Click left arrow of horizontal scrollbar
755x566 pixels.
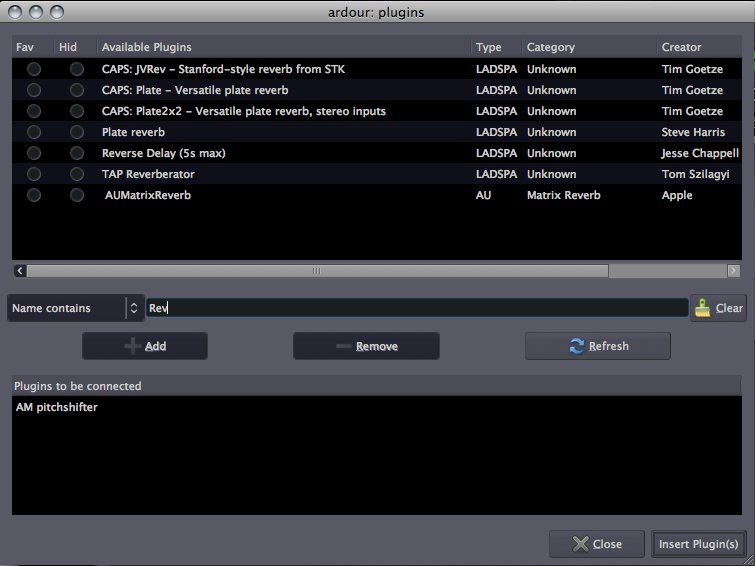tap(19, 271)
